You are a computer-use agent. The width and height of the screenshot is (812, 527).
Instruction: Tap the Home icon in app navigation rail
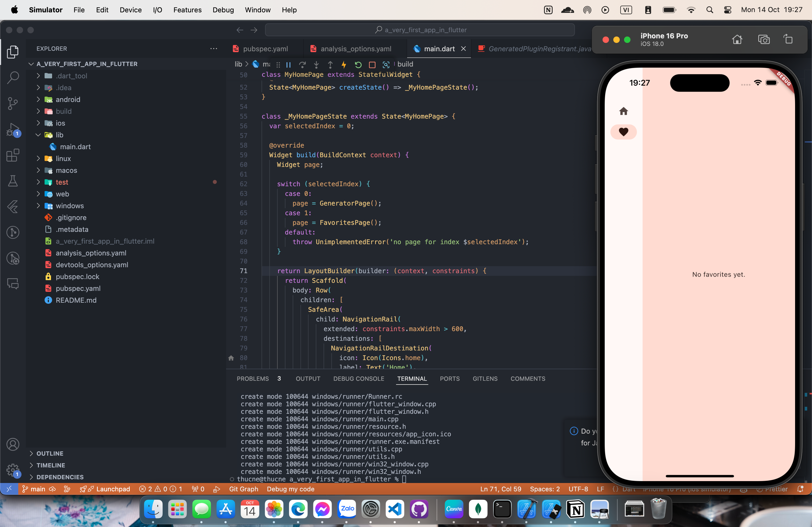pyautogui.click(x=623, y=111)
